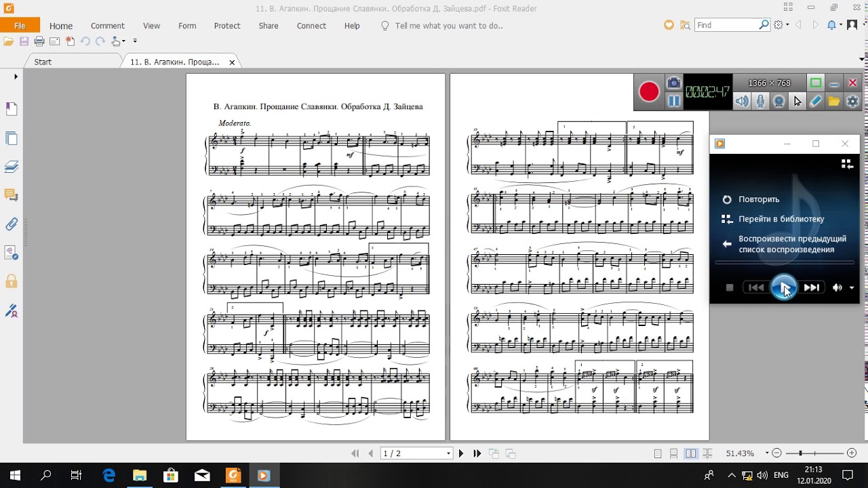Click the 1366 × 768 resolution label
This screenshot has width=868, height=488.
tap(769, 83)
